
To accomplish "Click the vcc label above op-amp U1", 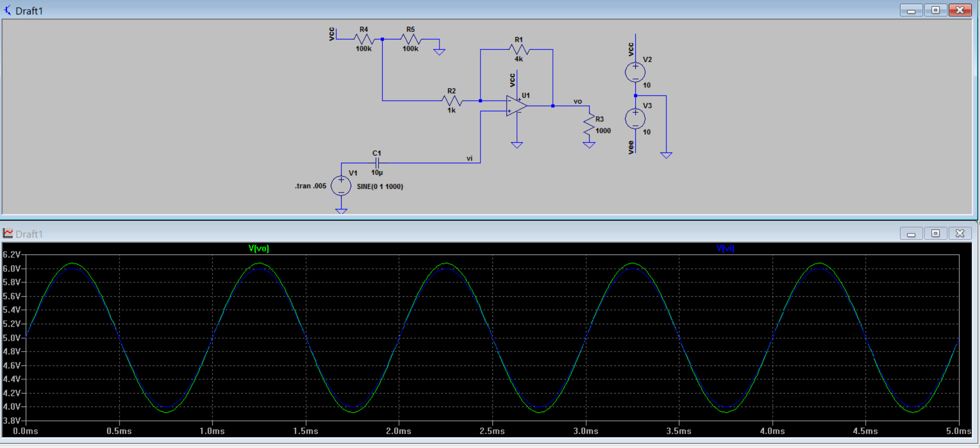I will (x=512, y=80).
